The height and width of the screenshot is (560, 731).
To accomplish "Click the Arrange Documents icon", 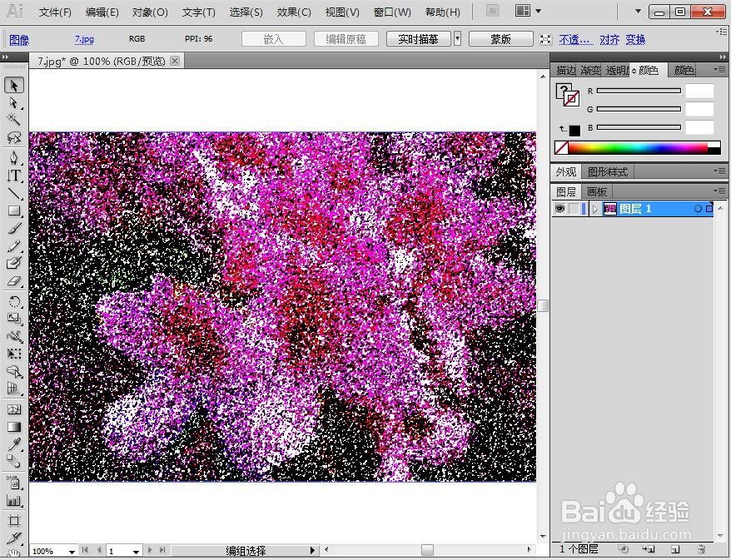I will 523,11.
